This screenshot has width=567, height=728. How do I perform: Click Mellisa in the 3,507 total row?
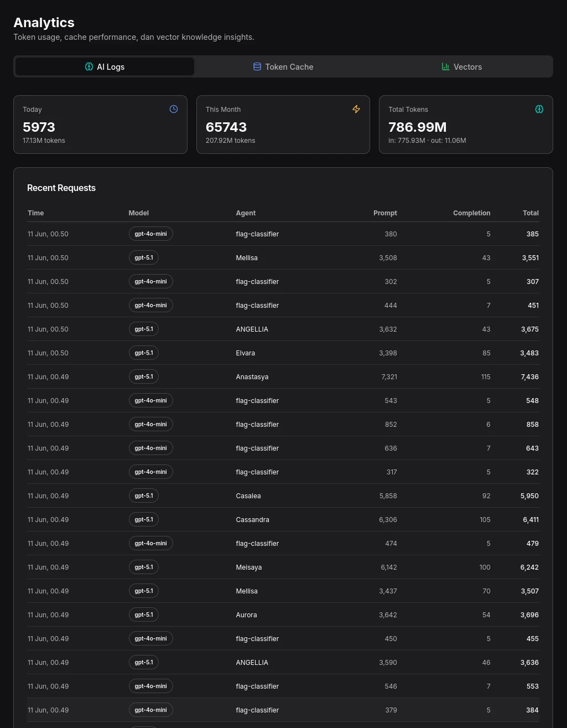point(247,591)
